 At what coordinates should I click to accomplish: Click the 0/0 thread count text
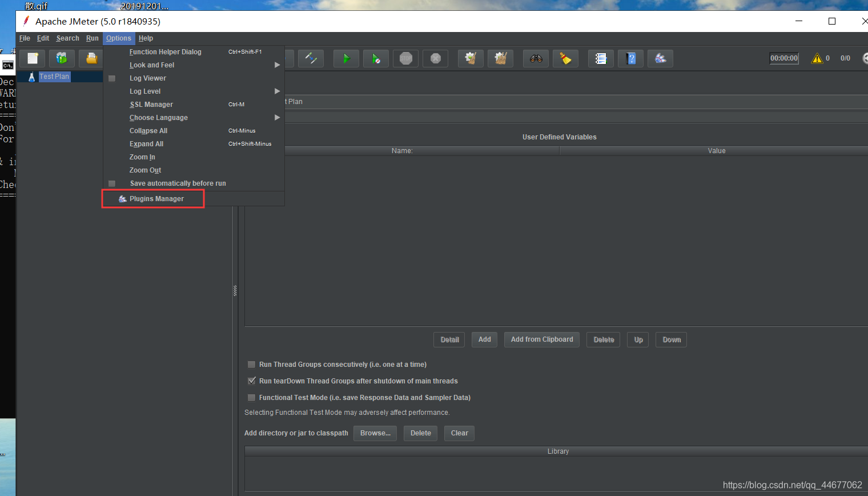point(845,58)
